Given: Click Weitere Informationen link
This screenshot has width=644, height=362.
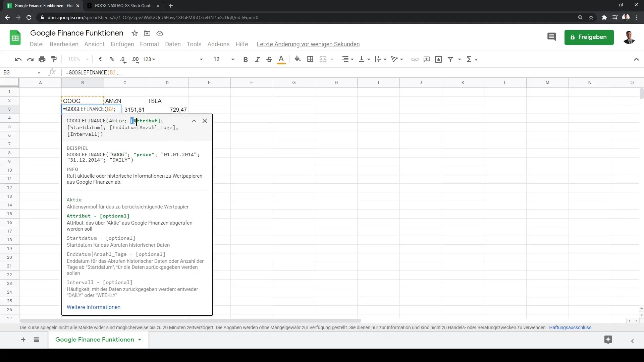Looking at the screenshot, I should click(x=94, y=307).
